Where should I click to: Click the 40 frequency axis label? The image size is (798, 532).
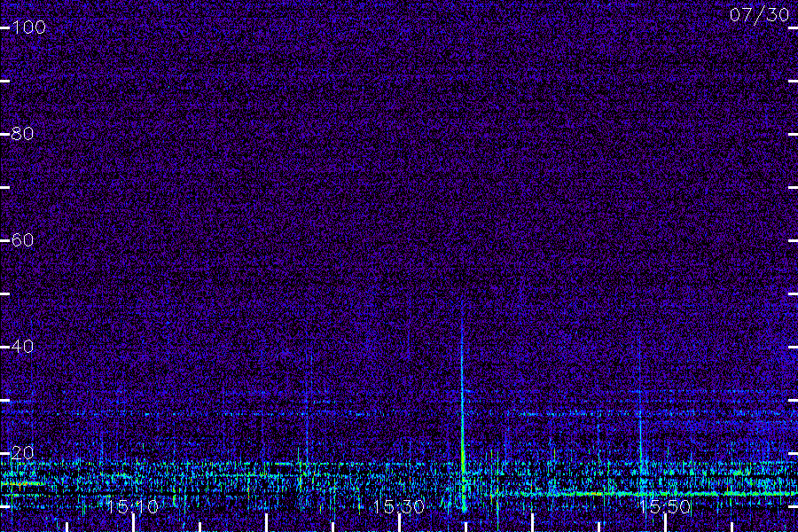23,346
